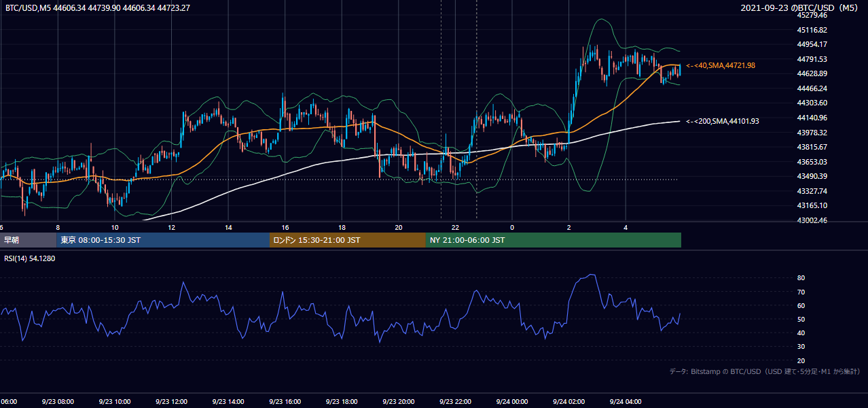Click hour label 2 under price chart

point(569,228)
